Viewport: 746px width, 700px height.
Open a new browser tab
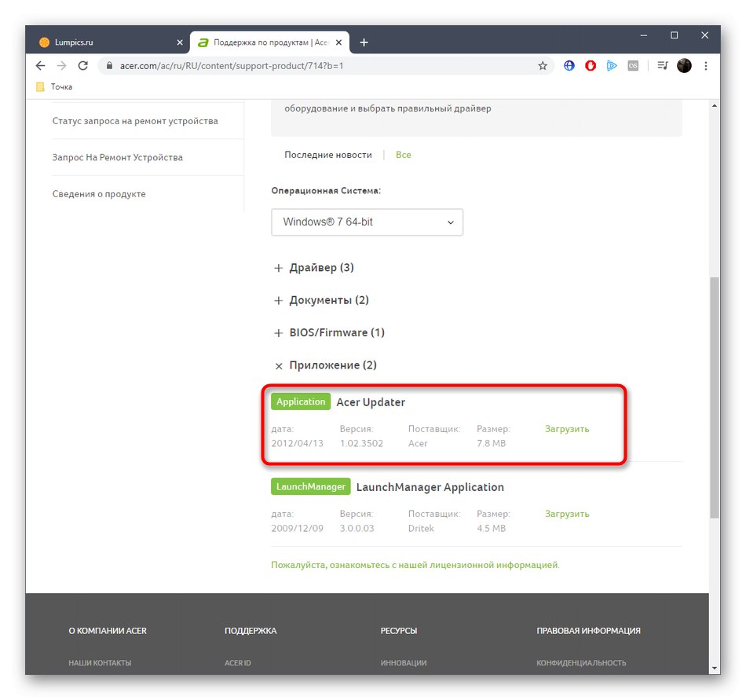pyautogui.click(x=364, y=42)
